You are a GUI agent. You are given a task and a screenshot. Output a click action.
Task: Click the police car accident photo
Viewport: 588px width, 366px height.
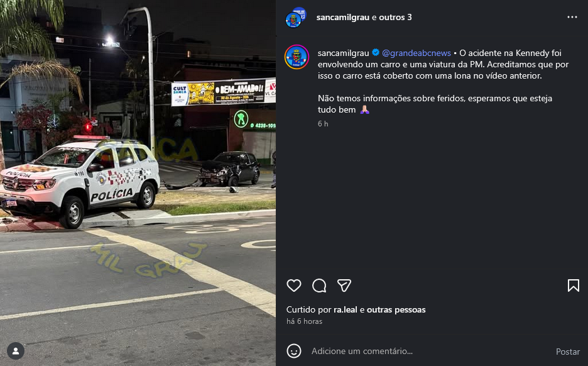coord(138,183)
